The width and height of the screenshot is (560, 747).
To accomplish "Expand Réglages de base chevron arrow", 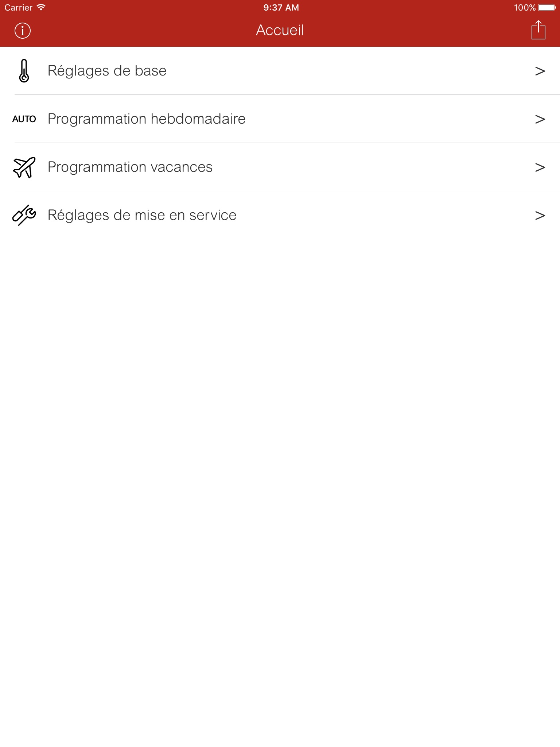I will [540, 71].
